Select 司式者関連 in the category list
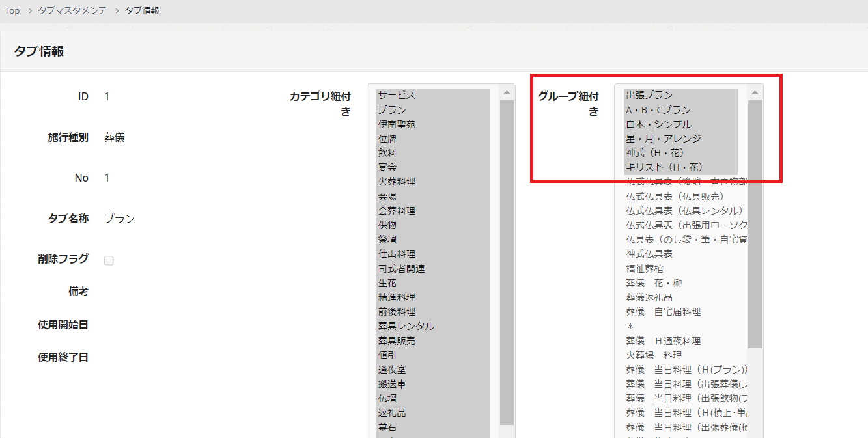The width and height of the screenshot is (868, 438). tap(401, 268)
